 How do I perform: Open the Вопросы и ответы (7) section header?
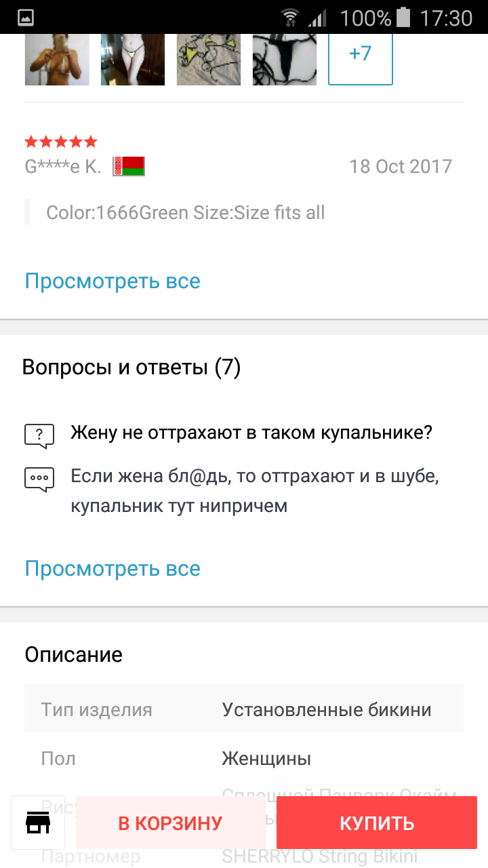click(x=131, y=368)
